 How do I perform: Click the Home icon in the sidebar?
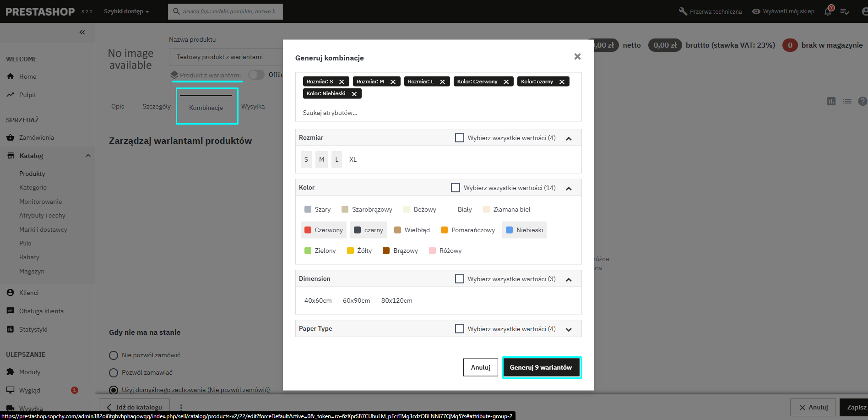pos(10,76)
